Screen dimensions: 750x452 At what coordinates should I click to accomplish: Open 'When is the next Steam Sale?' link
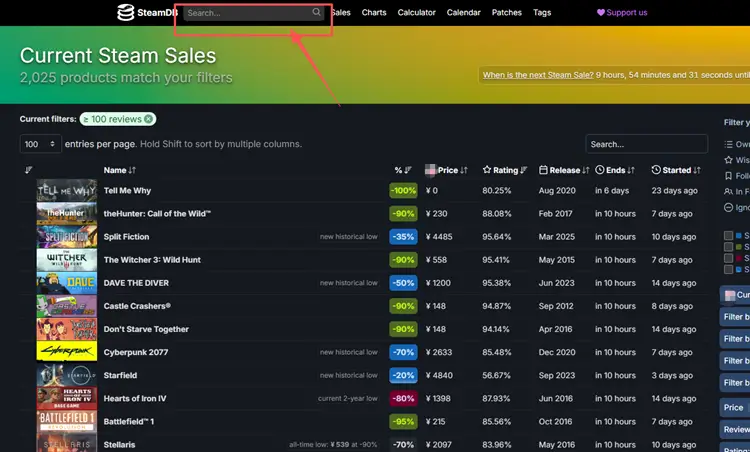click(538, 75)
